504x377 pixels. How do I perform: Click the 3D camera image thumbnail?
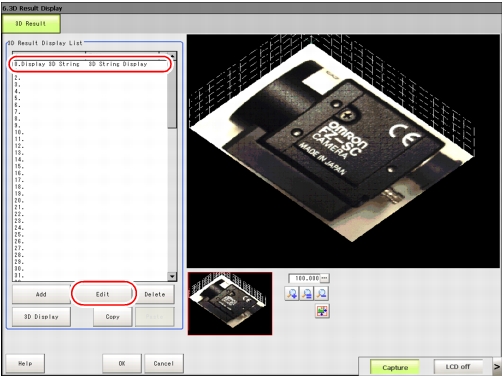tap(230, 303)
